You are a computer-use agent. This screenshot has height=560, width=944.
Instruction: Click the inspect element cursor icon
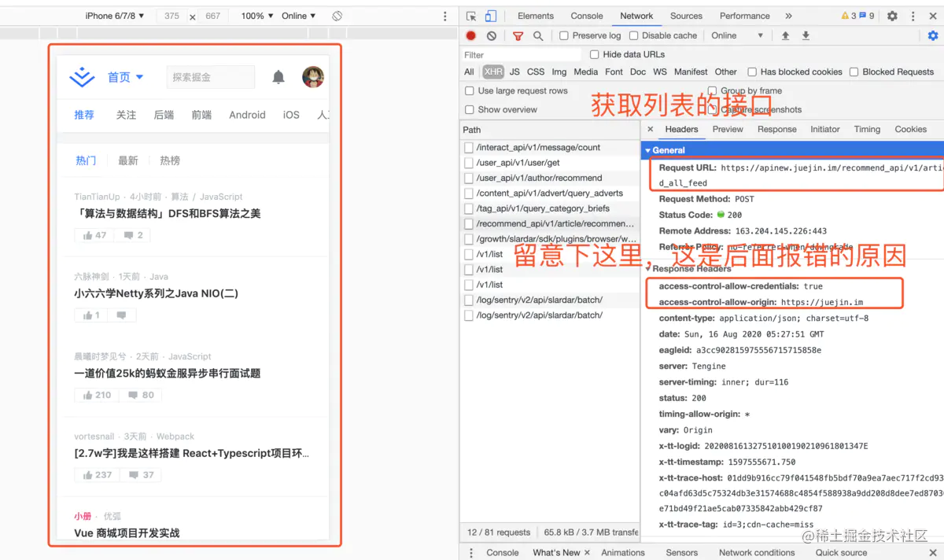click(471, 16)
